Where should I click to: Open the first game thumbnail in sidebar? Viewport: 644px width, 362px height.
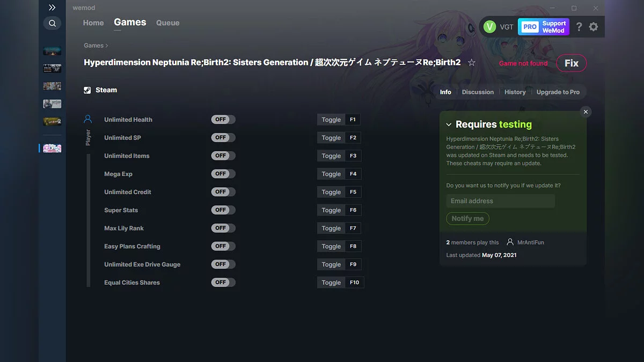click(x=52, y=51)
